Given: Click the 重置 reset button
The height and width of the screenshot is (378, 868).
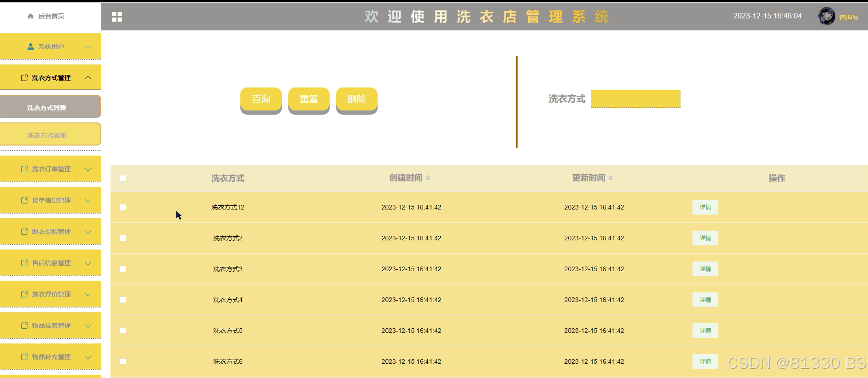Looking at the screenshot, I should click(309, 99).
